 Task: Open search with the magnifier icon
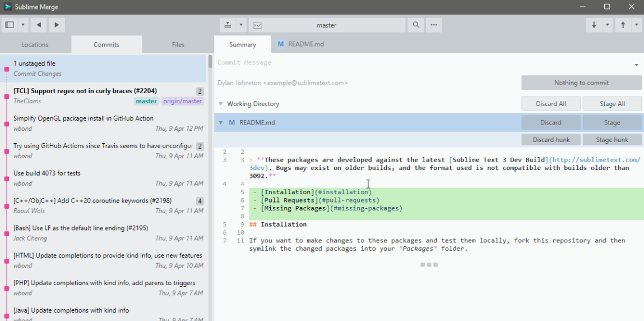[x=416, y=25]
